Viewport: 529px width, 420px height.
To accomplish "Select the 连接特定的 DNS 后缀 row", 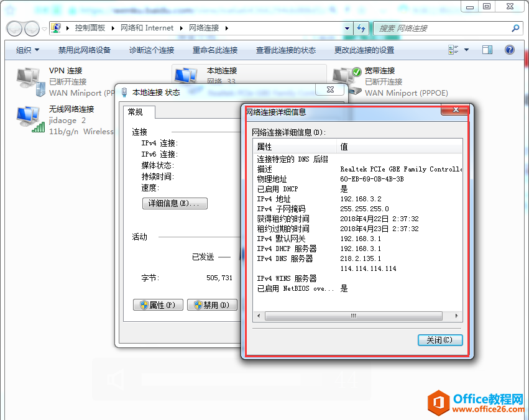I will (357, 159).
